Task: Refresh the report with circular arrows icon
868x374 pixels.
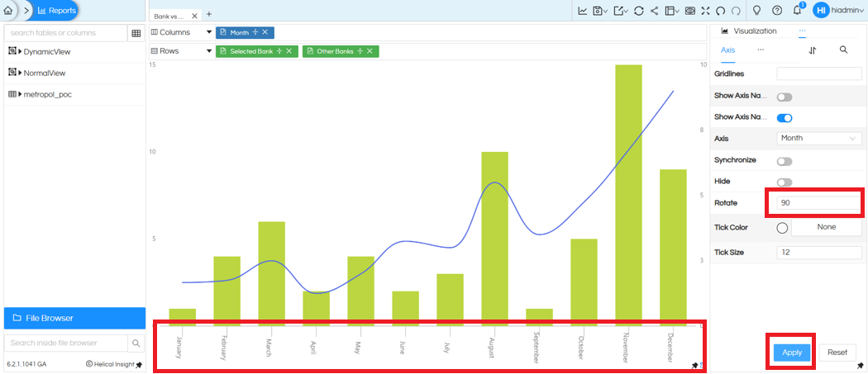Action: (639, 11)
